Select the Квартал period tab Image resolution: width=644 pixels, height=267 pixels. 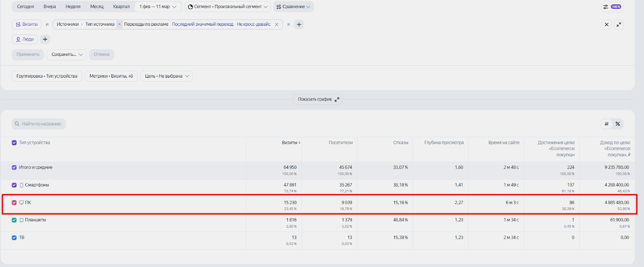pyautogui.click(x=121, y=7)
